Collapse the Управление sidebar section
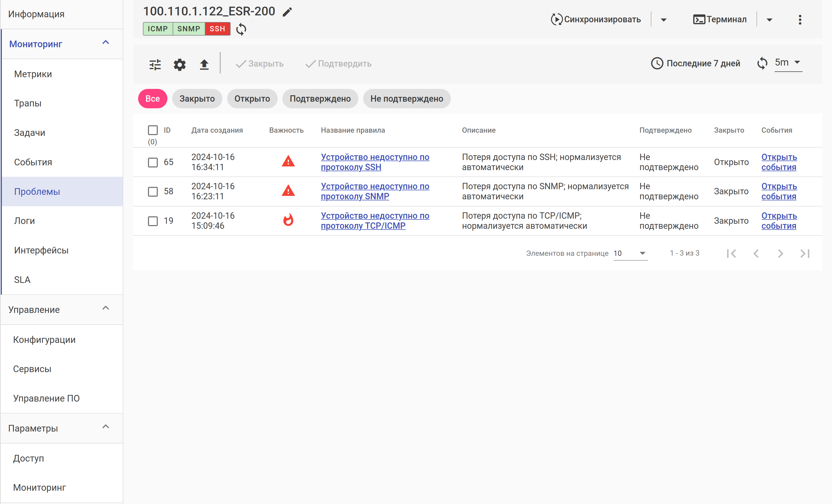Viewport: 832px width, 504px height. pos(106,308)
